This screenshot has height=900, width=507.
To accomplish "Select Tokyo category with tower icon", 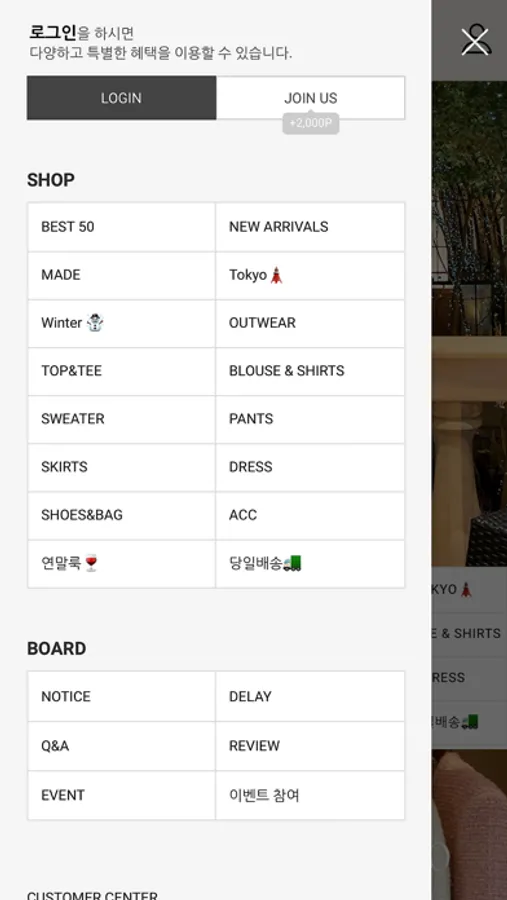I will [x=310, y=276].
